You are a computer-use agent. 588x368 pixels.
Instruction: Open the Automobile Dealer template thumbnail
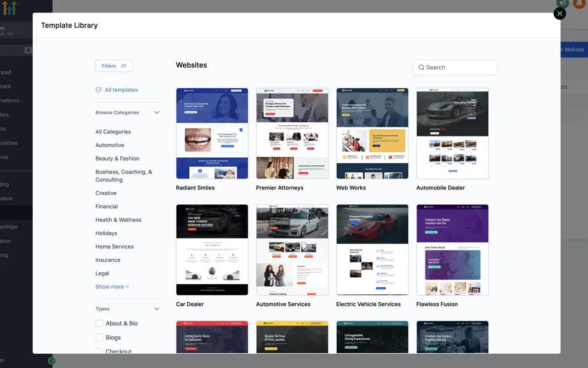452,133
